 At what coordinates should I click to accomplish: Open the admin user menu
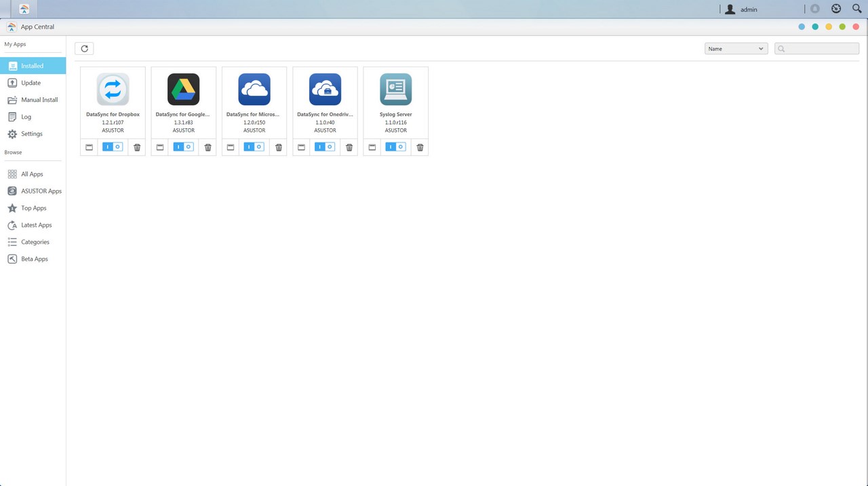coord(741,10)
